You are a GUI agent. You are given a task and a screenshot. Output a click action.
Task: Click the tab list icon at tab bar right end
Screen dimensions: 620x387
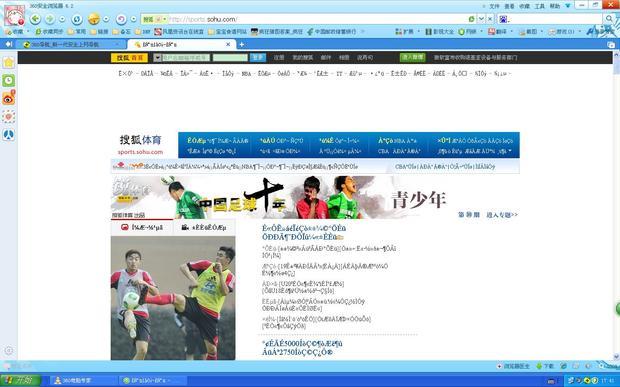pos(611,45)
